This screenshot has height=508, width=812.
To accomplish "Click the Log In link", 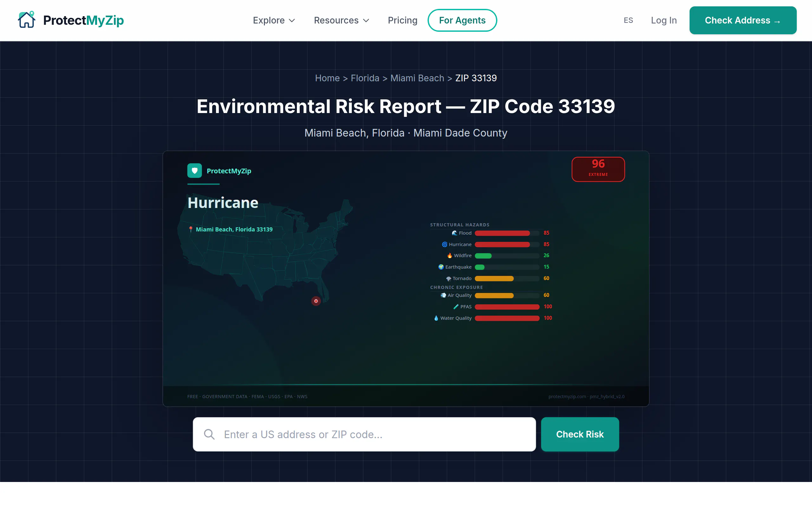I will tap(664, 20).
